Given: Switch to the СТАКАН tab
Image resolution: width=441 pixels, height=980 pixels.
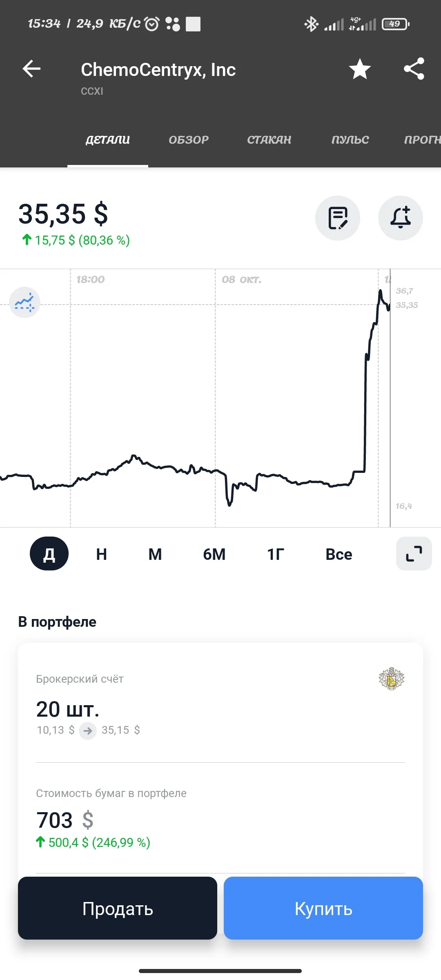Looking at the screenshot, I should (269, 140).
